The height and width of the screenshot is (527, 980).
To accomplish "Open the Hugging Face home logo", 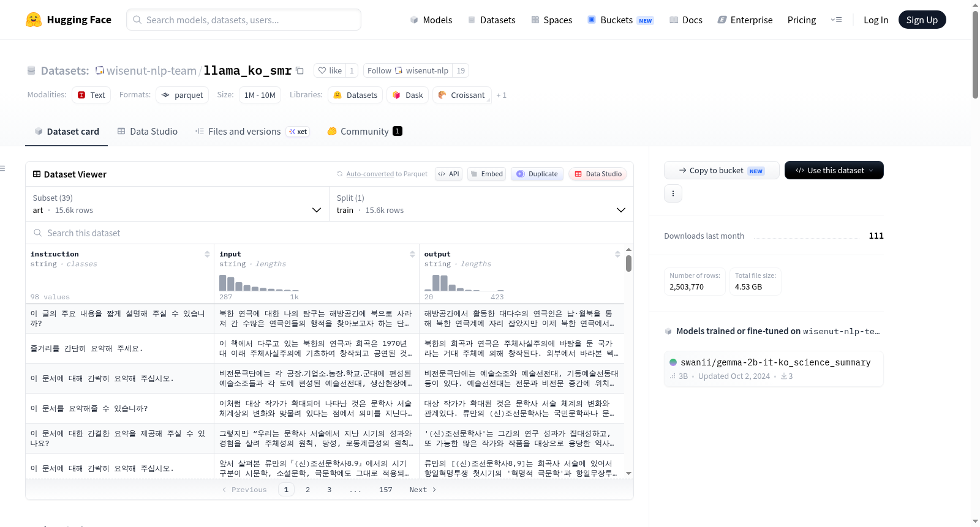I will pos(69,20).
